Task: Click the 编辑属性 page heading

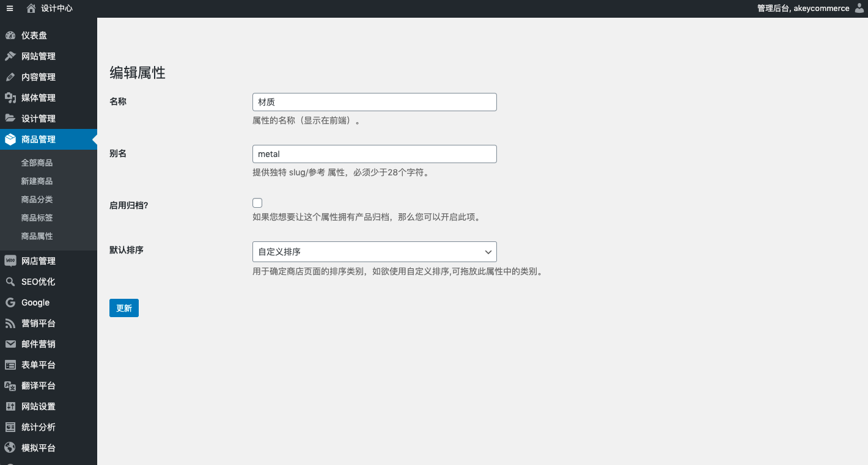Action: click(x=138, y=73)
